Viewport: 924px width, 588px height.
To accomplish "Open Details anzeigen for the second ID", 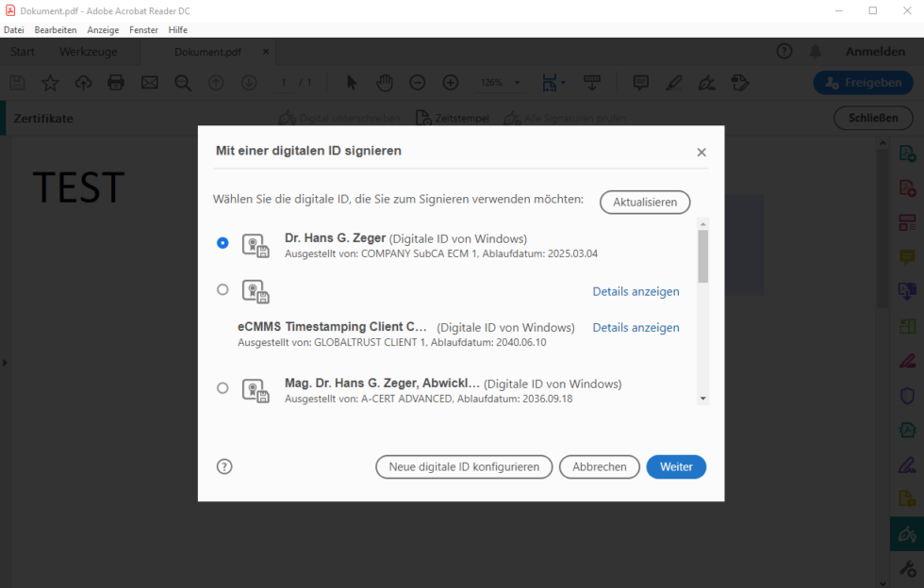I will tap(635, 291).
